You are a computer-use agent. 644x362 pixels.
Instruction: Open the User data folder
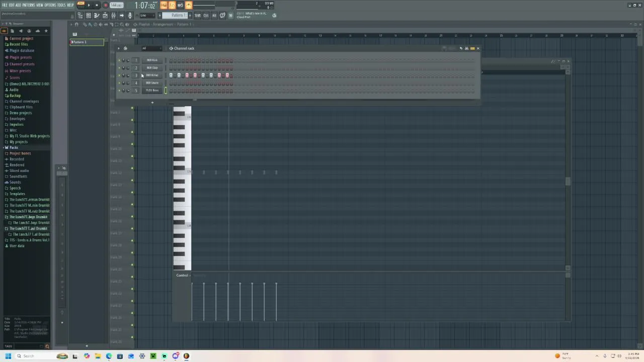[x=17, y=246]
